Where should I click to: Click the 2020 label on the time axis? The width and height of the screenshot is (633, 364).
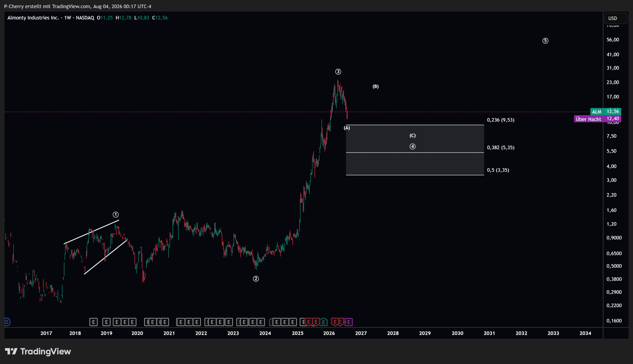[137, 333]
